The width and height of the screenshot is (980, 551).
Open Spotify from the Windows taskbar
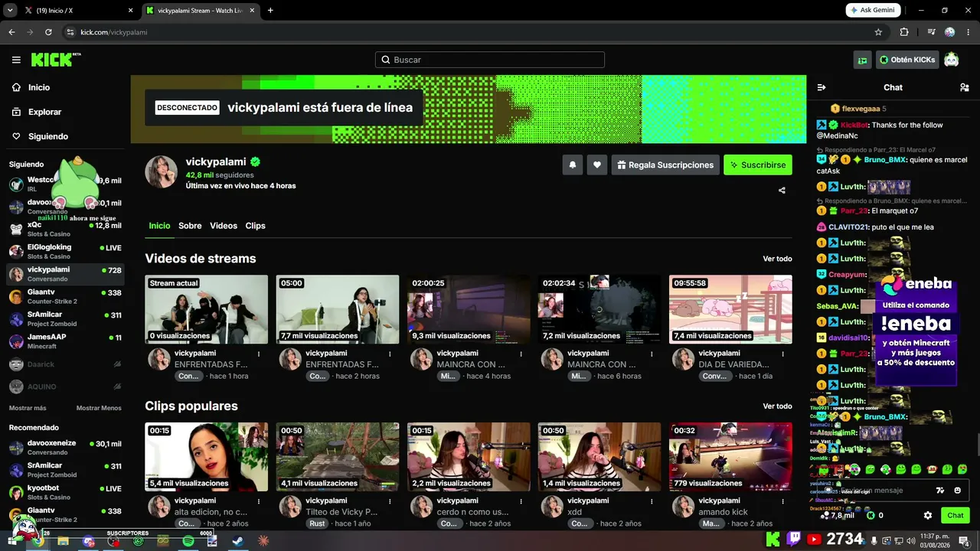coord(188,541)
